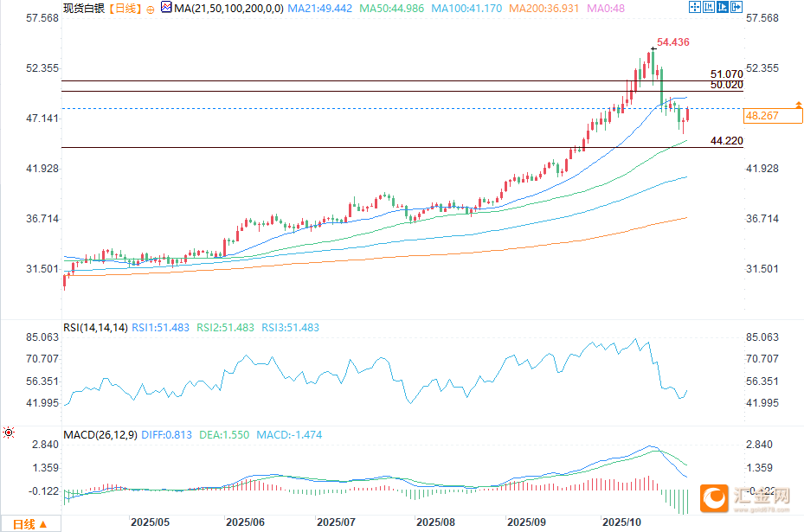804x532 pixels.
Task: Click the 57.568 price on right axis
Action: (x=762, y=18)
